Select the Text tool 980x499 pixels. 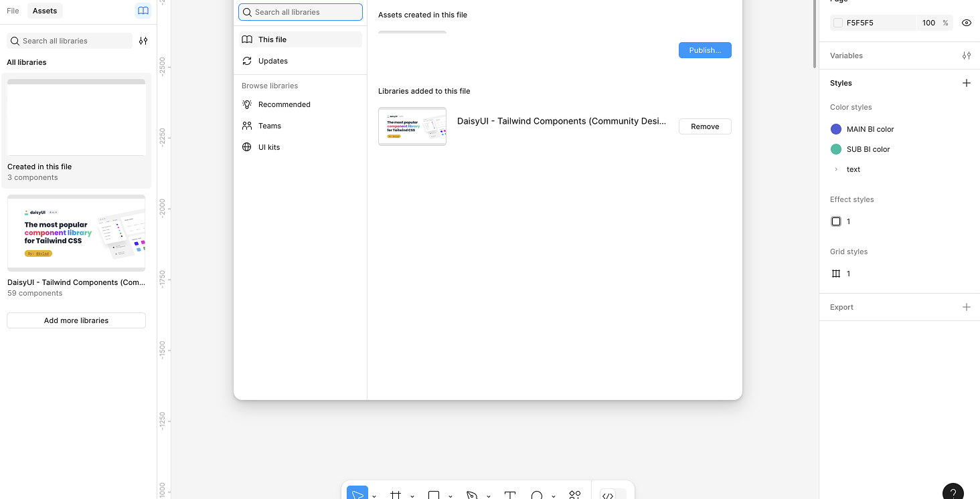pyautogui.click(x=510, y=495)
